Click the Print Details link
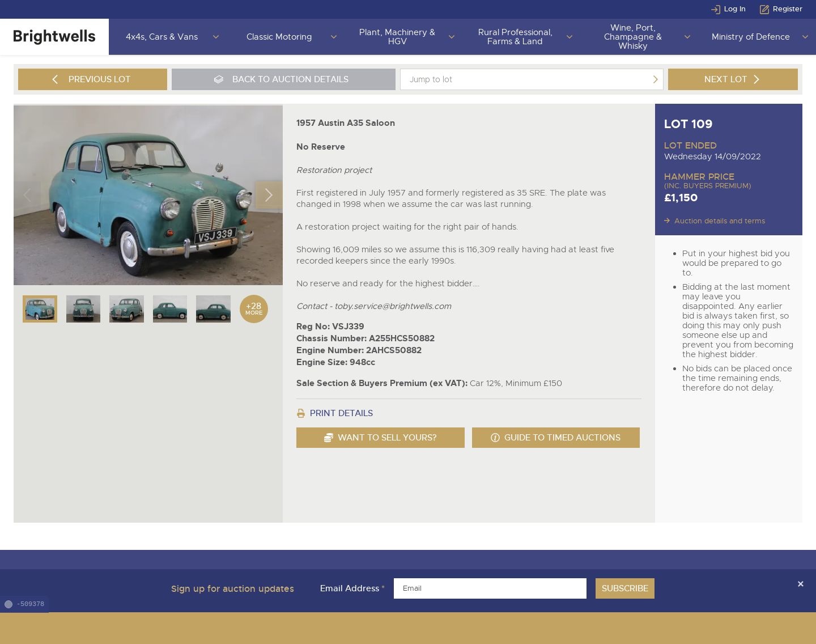Image resolution: width=816 pixels, height=644 pixels. pos(341,413)
